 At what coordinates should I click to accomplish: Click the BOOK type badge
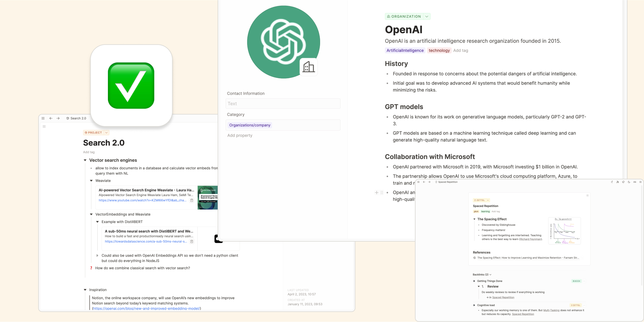[x=577, y=281]
